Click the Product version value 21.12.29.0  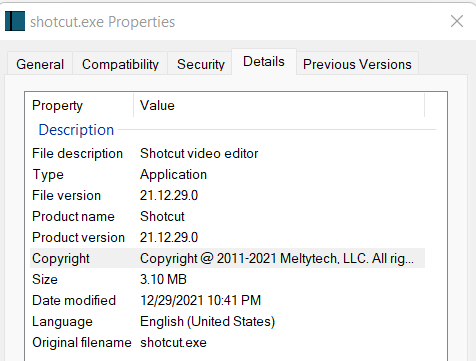click(169, 238)
